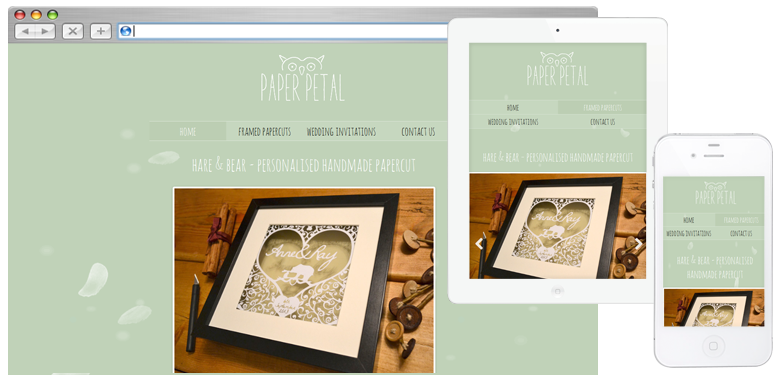Select Contact Us on the phone menu

tap(740, 233)
